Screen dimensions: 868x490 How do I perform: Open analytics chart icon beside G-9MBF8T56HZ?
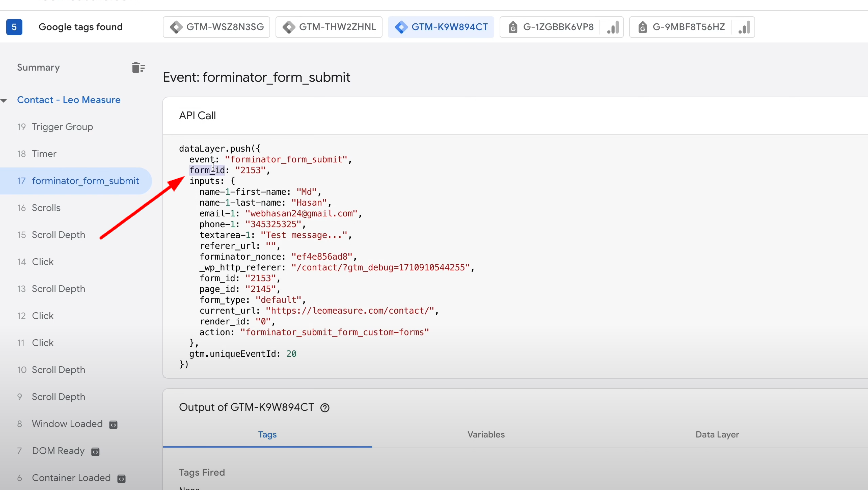745,27
